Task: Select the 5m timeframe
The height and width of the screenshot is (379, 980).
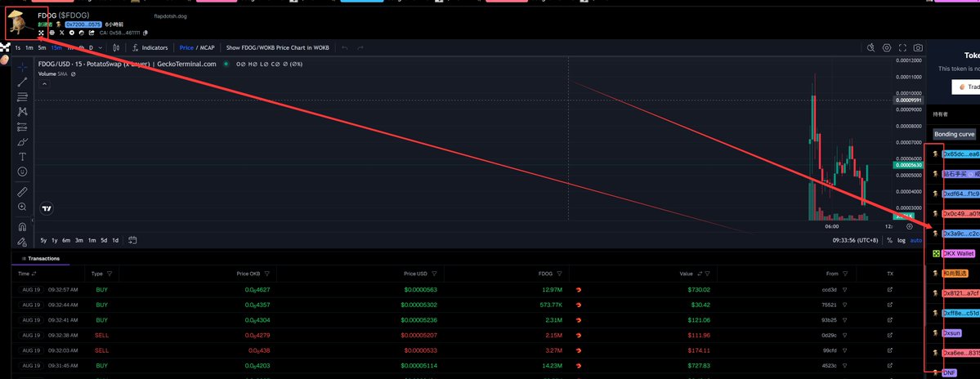Action: coord(42,47)
